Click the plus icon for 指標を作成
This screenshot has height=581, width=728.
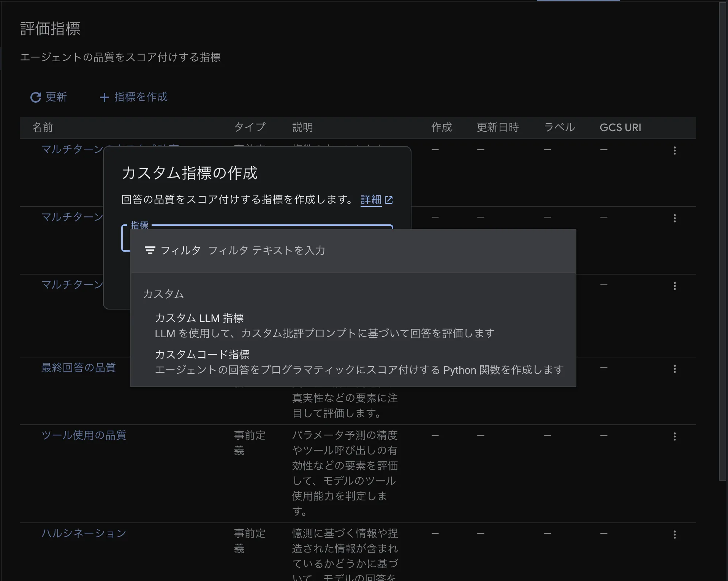[x=104, y=97]
